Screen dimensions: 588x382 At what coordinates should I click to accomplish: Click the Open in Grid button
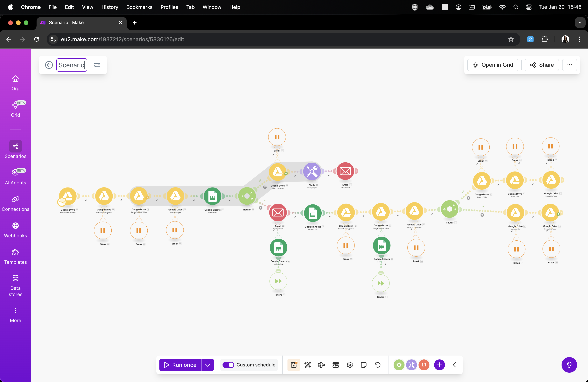coord(493,65)
